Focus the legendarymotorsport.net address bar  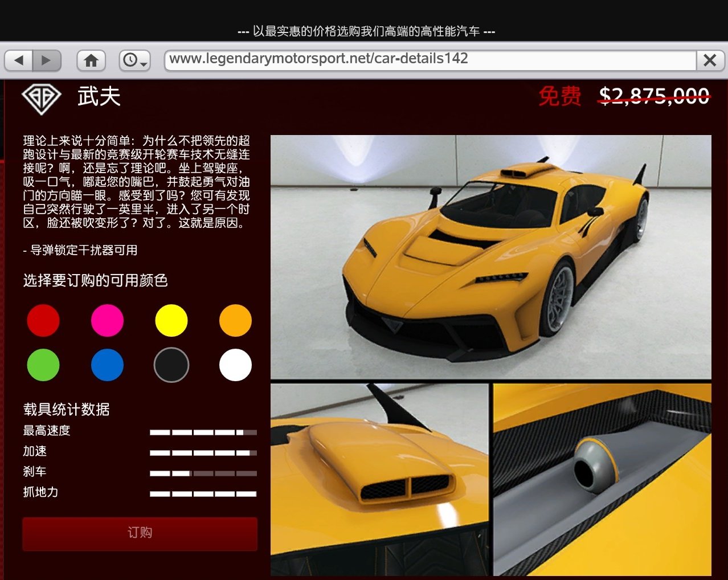tap(430, 59)
